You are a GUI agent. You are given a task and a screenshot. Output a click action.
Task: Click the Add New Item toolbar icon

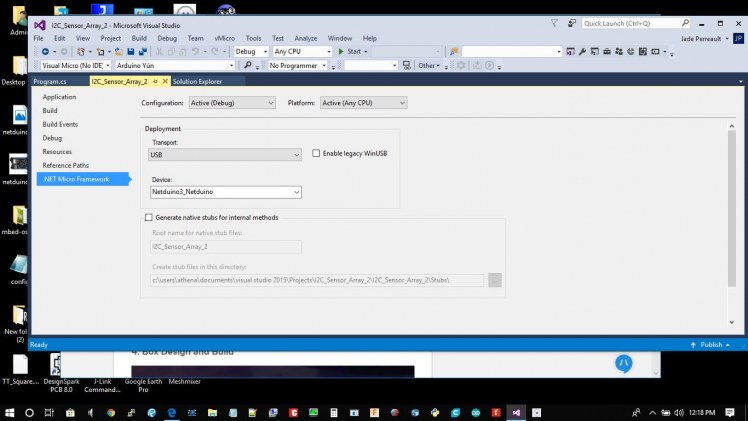[100, 51]
